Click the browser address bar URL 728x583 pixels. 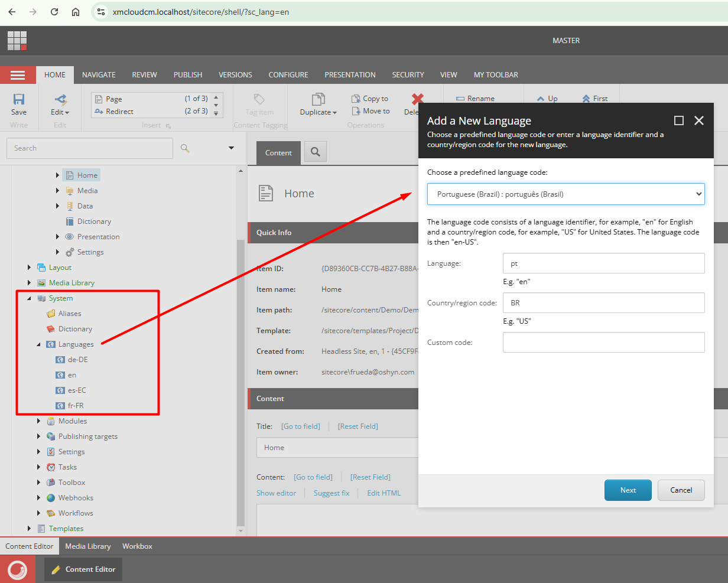click(x=200, y=12)
